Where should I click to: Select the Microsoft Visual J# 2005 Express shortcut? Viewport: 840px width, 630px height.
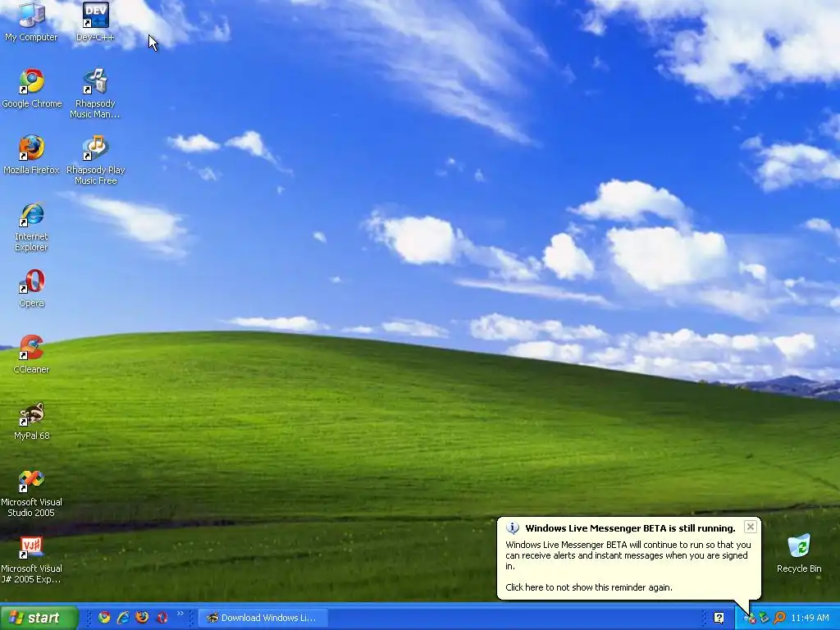pos(32,559)
